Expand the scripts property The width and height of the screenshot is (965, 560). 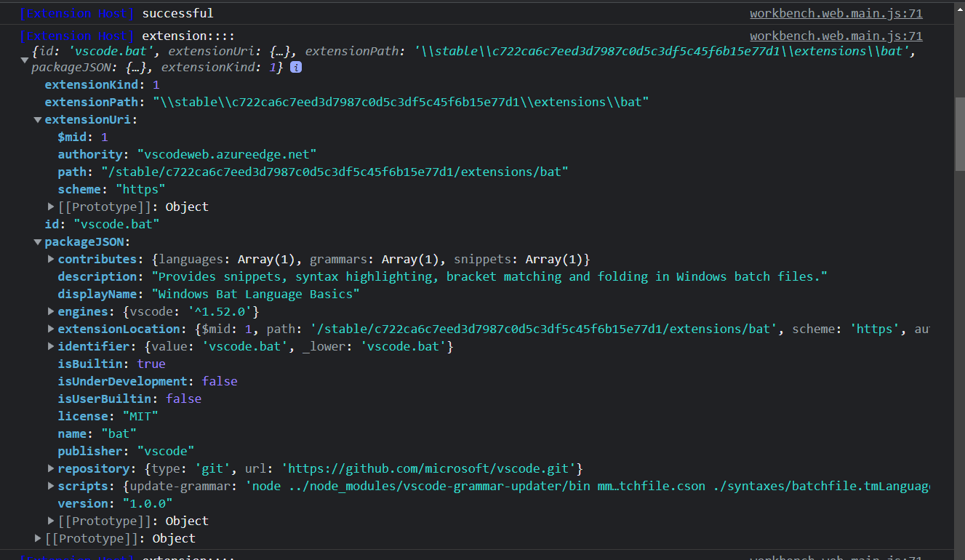(x=50, y=486)
